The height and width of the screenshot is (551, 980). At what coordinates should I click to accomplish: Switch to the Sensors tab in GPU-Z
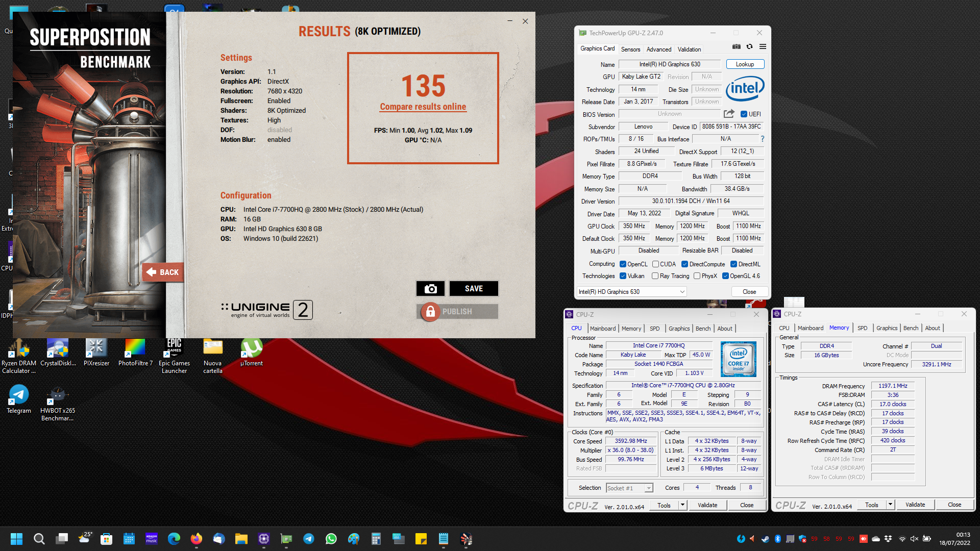tap(630, 49)
